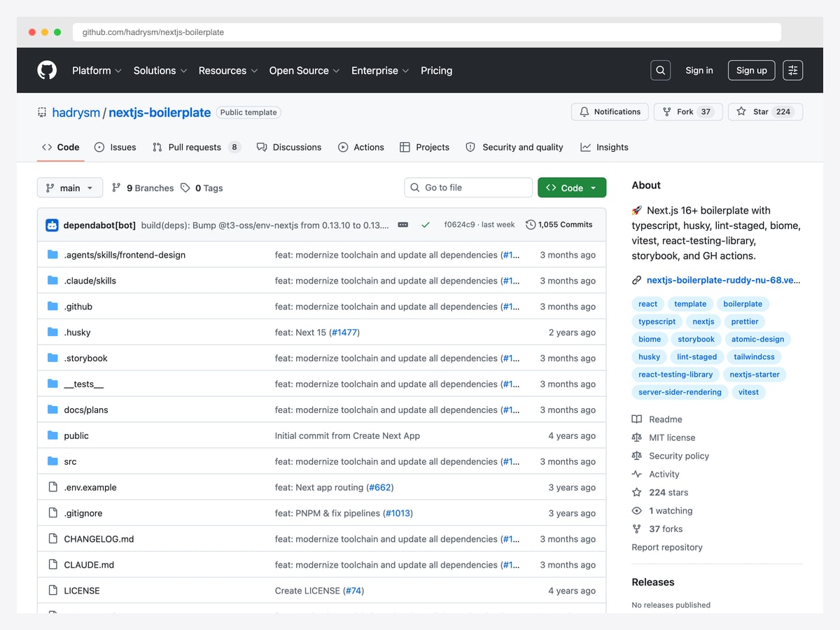Click the LICENSE file icon
Screen dimensions: 840x630
[x=52, y=591]
